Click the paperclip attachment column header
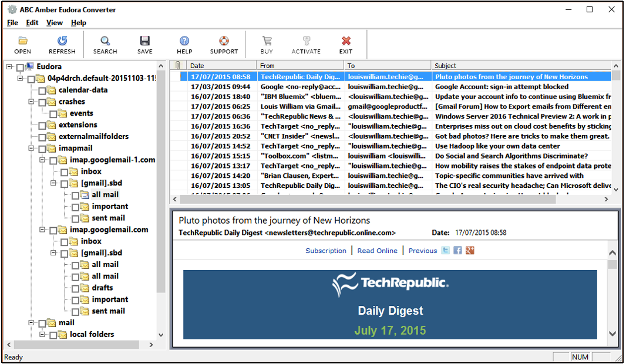 pos(178,65)
